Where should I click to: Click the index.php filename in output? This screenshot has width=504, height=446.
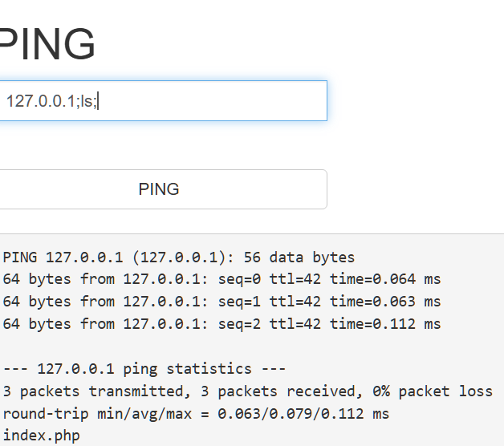click(41, 436)
